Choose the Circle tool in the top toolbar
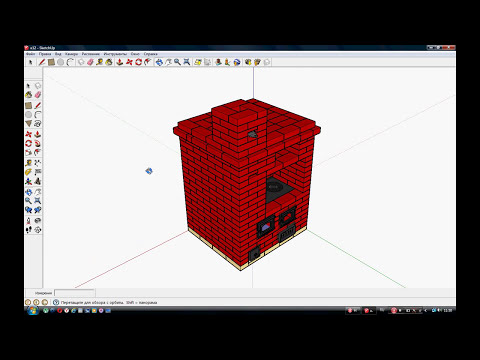Viewport: 480px width, 360px height. [x=60, y=62]
